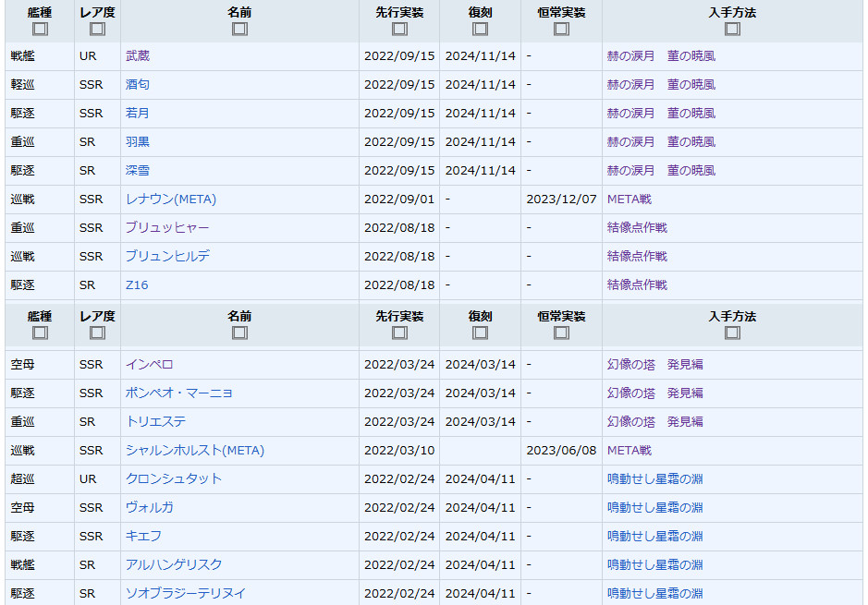Image resolution: width=868 pixels, height=605 pixels.
Task: Open 結像点作戦 link in ブリュッヒャー row
Action: pos(637,228)
